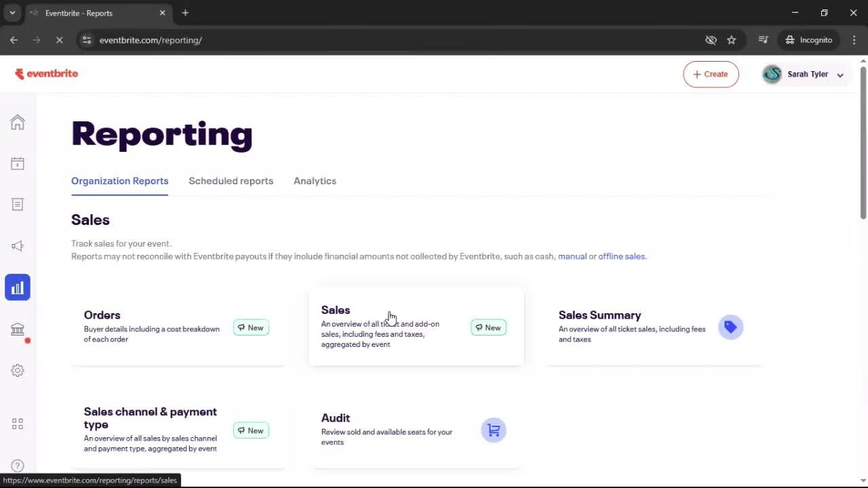Screen dimensions: 868x488
Task: Switch to the Scheduled reports tab
Action: coord(231,181)
